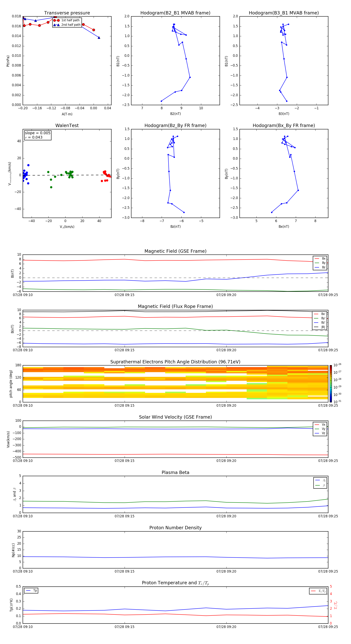Click the Vx legend entry in velocity plot

point(320,424)
